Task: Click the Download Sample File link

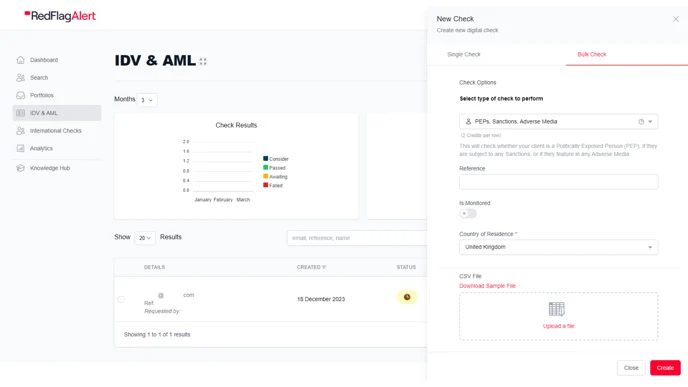Action: coord(487,286)
